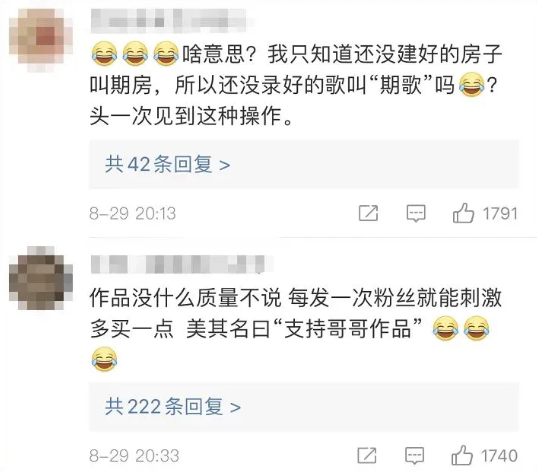The height and width of the screenshot is (471, 537).
Task: Open second commenter's brown pixelated avatar
Action: pyautogui.click(x=41, y=278)
